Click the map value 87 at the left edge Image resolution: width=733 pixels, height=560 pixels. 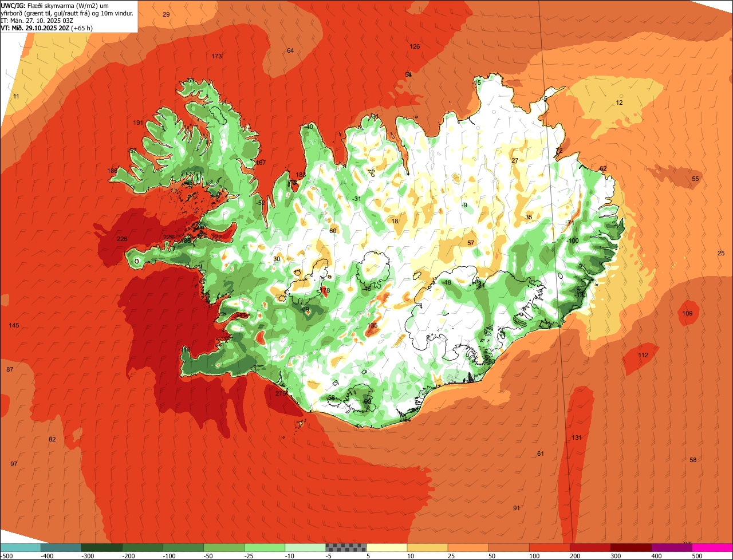point(10,369)
